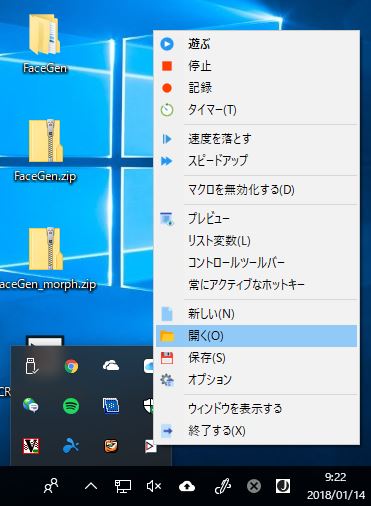Open the clock showing 9:22 2018/01/14
Screen dimensions: 371x506
point(336,486)
